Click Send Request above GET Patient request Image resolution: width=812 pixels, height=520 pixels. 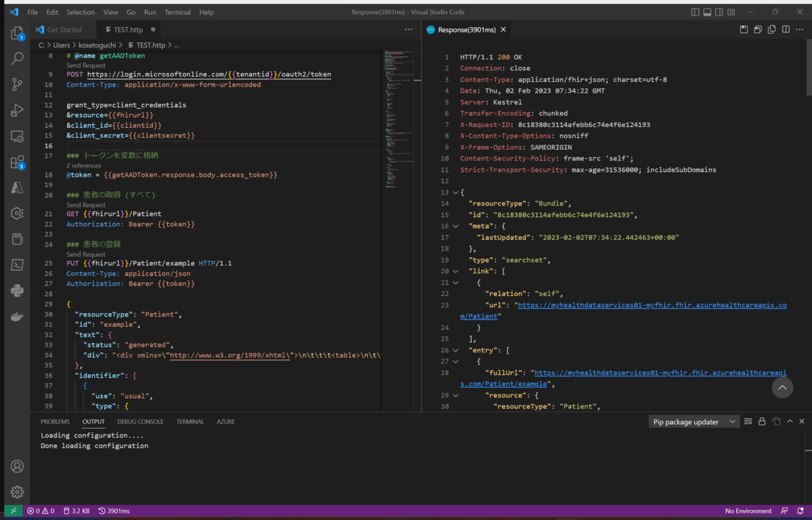click(x=86, y=205)
